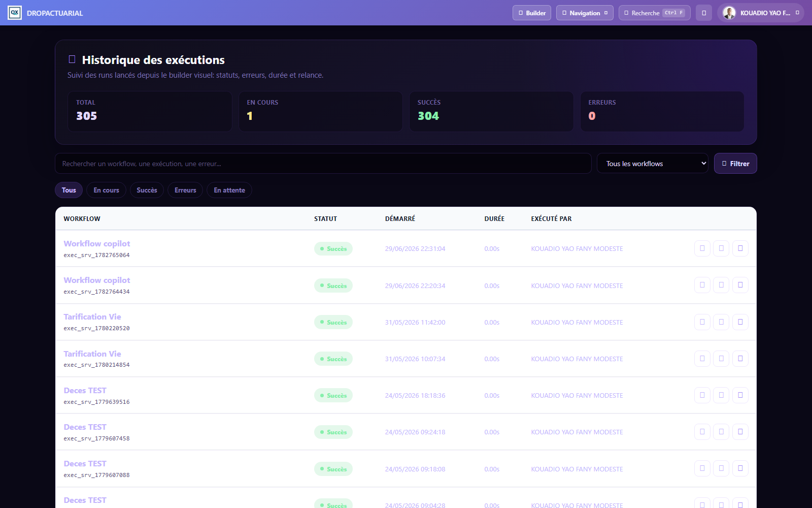Click the last action icon for exec_srv_1779607458

pyautogui.click(x=740, y=432)
